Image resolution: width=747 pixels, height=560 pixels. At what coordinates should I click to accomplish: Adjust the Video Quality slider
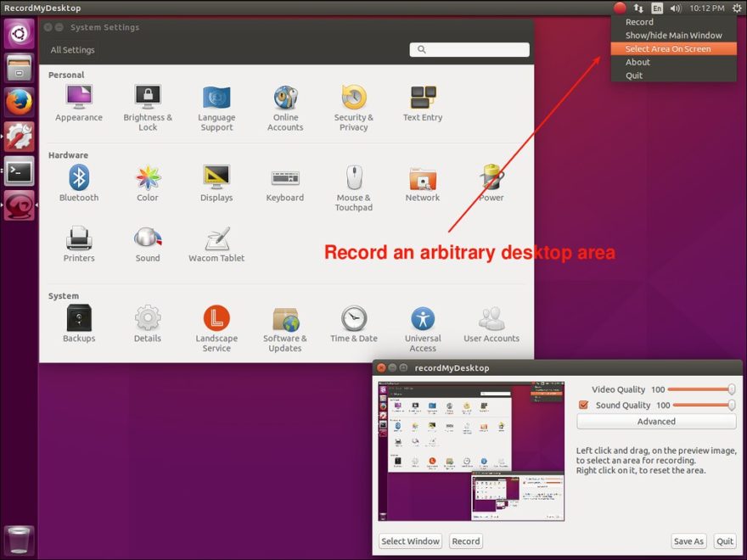[x=701, y=389]
